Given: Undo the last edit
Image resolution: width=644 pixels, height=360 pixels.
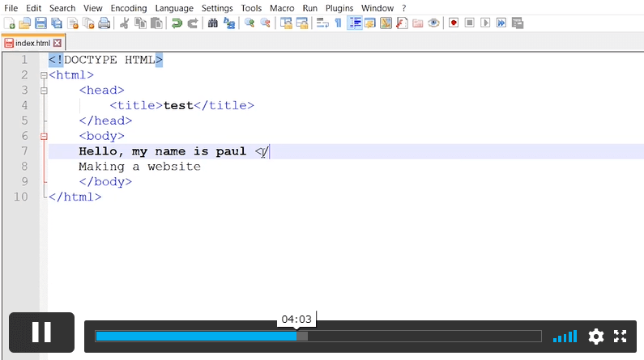Looking at the screenshot, I should click(177, 23).
